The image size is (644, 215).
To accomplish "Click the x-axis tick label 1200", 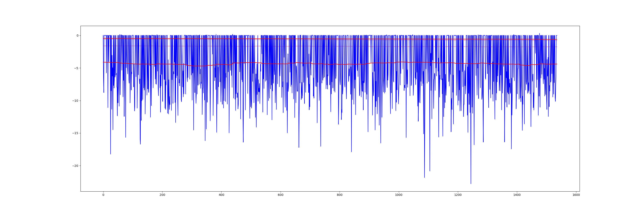I will pyautogui.click(x=458, y=195).
